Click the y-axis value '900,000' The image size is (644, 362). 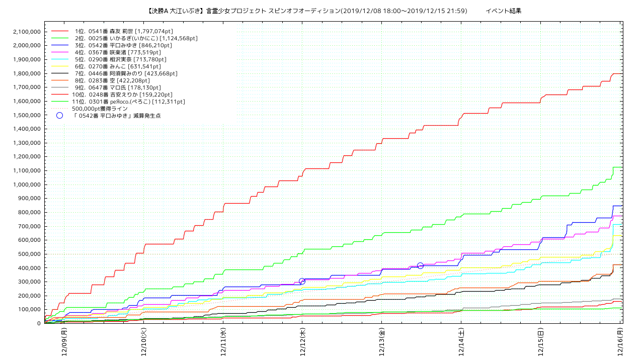[x=29, y=199]
